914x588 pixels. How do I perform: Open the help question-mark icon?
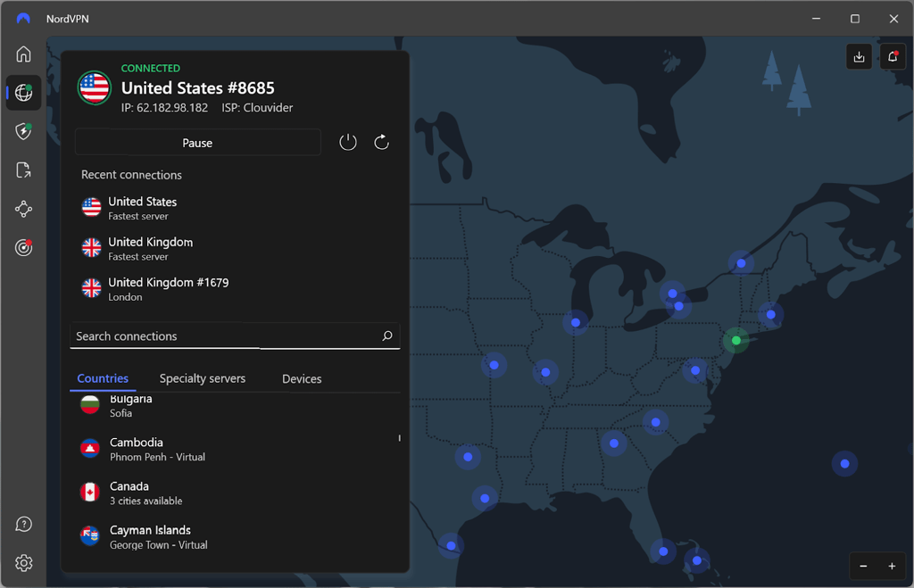pyautogui.click(x=23, y=525)
